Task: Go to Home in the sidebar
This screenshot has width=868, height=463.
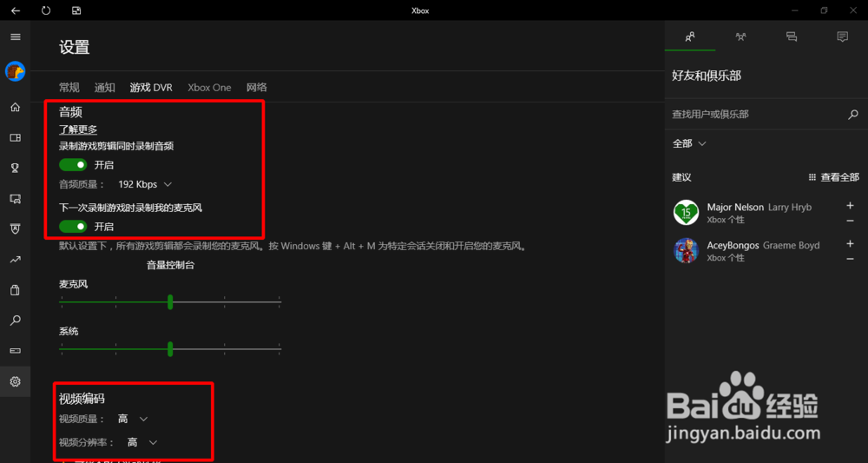Action: [x=16, y=108]
